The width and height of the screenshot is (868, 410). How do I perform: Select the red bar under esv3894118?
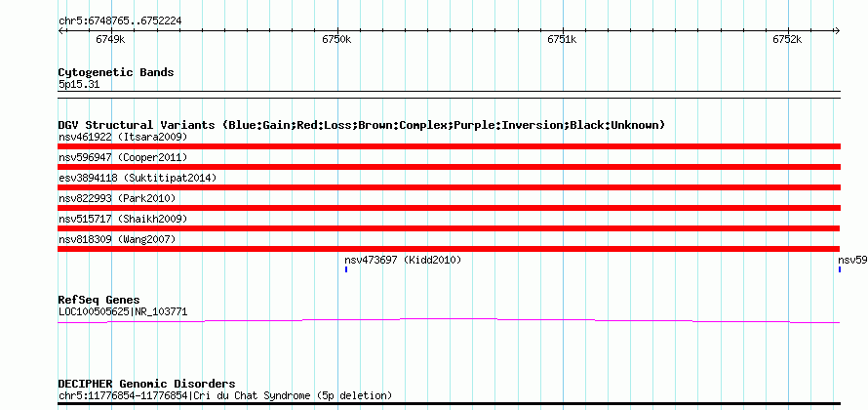449,187
